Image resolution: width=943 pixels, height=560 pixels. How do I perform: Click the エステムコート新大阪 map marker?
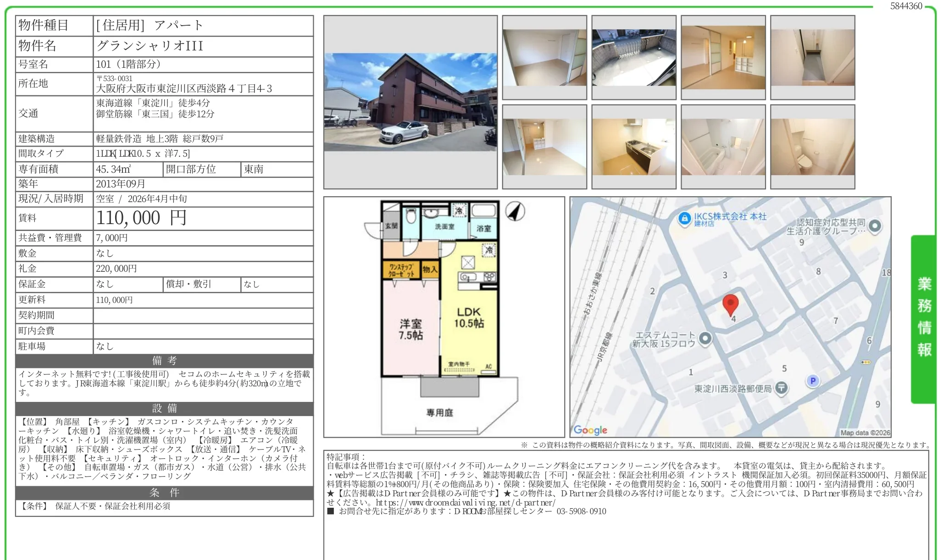tap(705, 339)
